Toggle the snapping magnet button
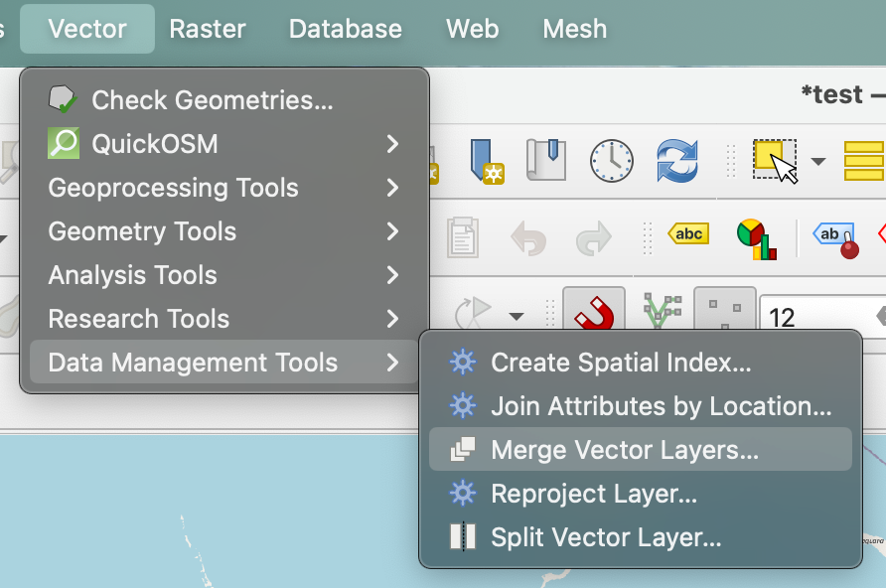886x588 pixels. [x=594, y=309]
